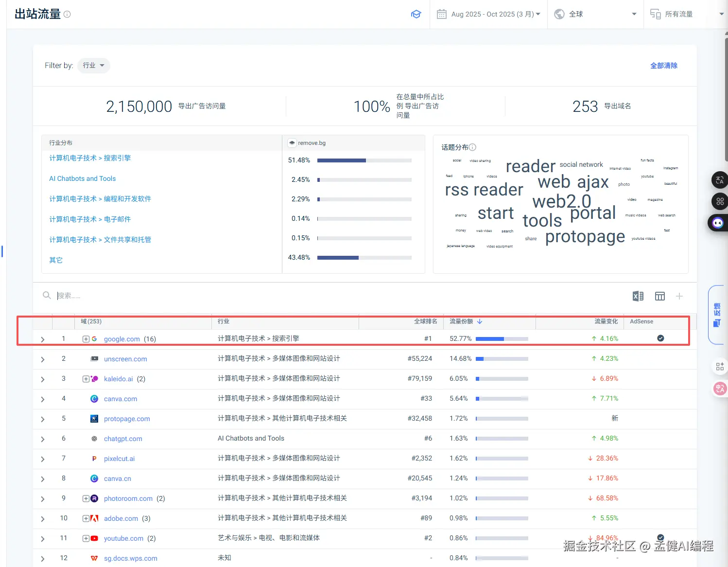Click the 行业 column header in table
The width and height of the screenshot is (728, 567).
(x=224, y=321)
